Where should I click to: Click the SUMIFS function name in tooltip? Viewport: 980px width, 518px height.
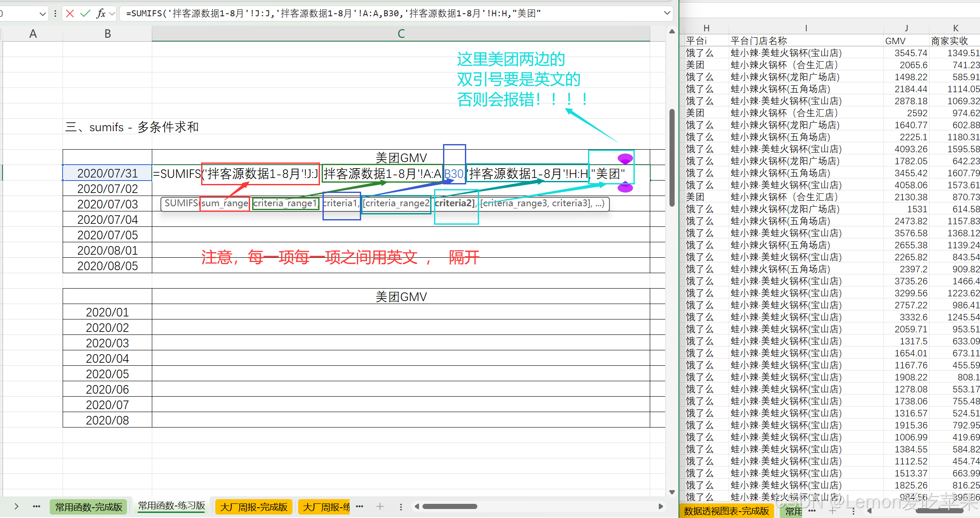pos(181,203)
